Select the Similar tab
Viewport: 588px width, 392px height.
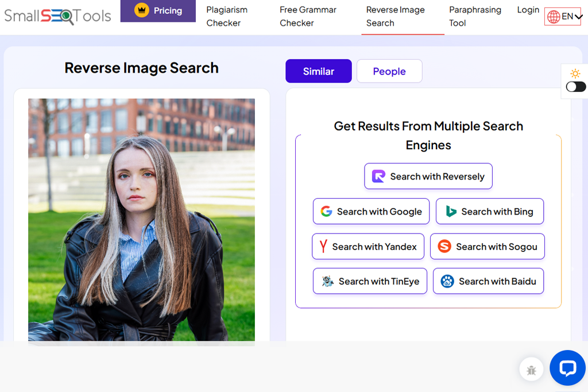click(x=318, y=71)
